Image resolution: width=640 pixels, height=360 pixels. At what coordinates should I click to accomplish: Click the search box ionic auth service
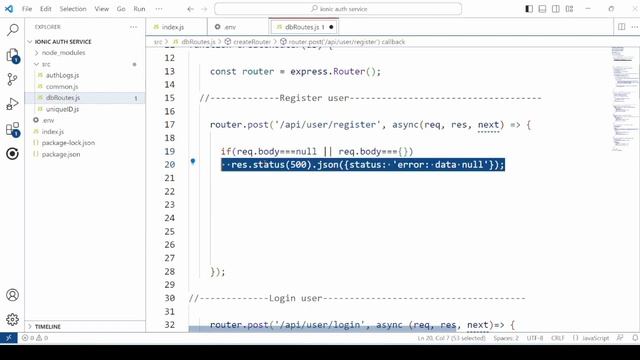point(338,9)
